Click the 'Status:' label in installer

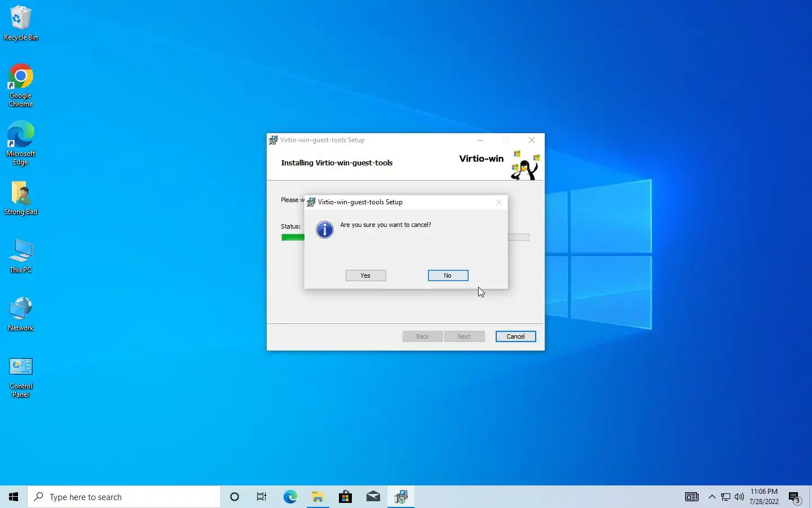click(x=291, y=226)
